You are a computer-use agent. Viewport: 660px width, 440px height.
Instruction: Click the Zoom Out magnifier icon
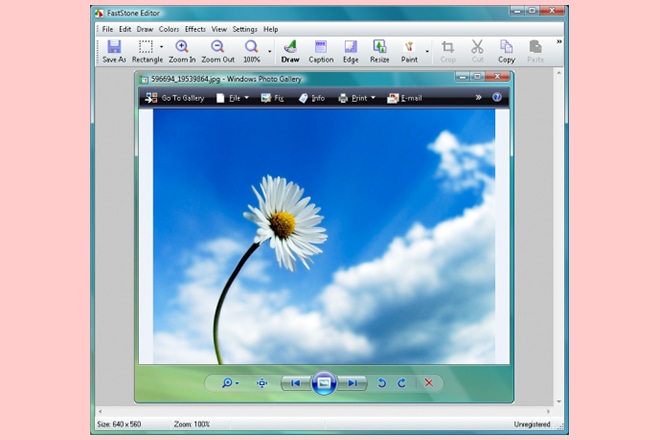pyautogui.click(x=218, y=47)
